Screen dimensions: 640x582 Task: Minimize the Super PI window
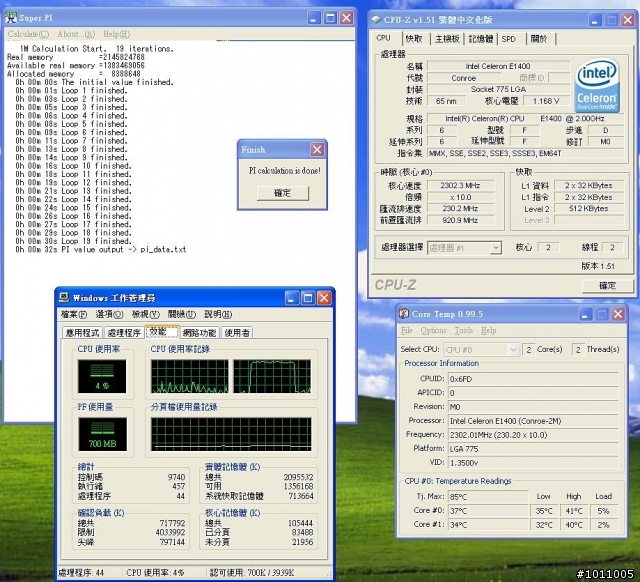pyautogui.click(x=314, y=18)
